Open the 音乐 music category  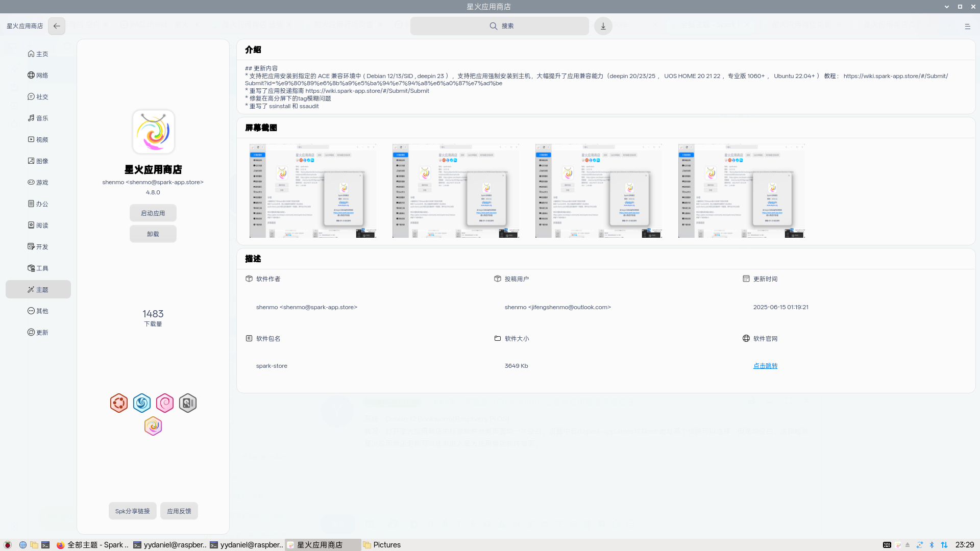[x=38, y=118]
